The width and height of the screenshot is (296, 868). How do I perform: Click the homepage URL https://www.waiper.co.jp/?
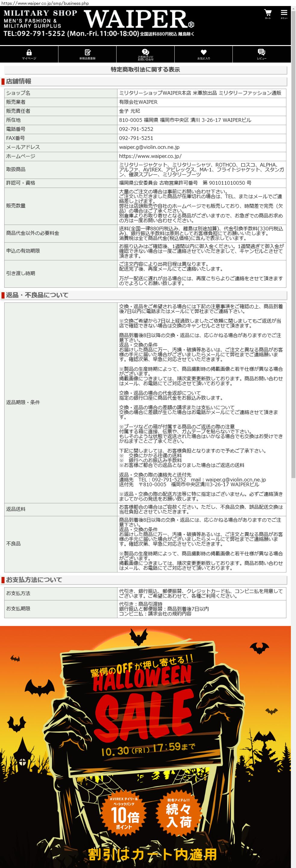150,156
